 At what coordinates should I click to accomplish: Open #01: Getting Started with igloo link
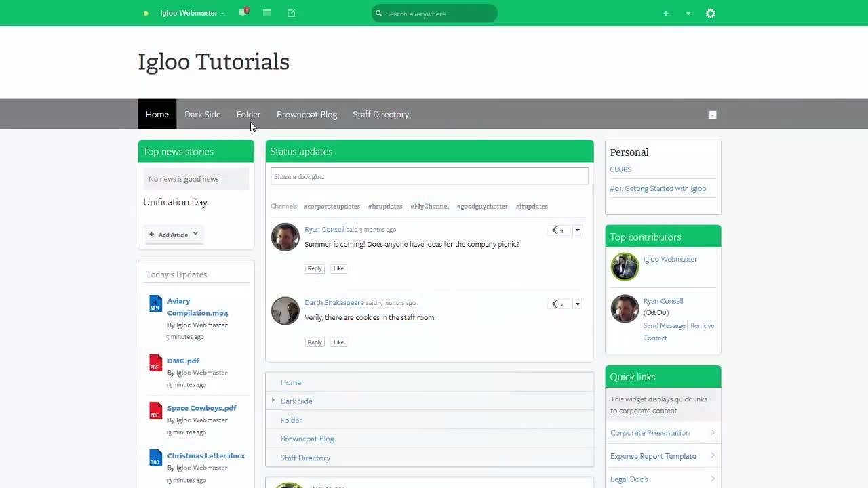[x=658, y=188]
